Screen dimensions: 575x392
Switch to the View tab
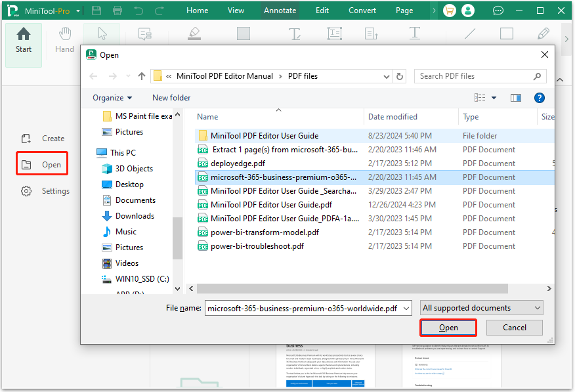[x=236, y=11]
